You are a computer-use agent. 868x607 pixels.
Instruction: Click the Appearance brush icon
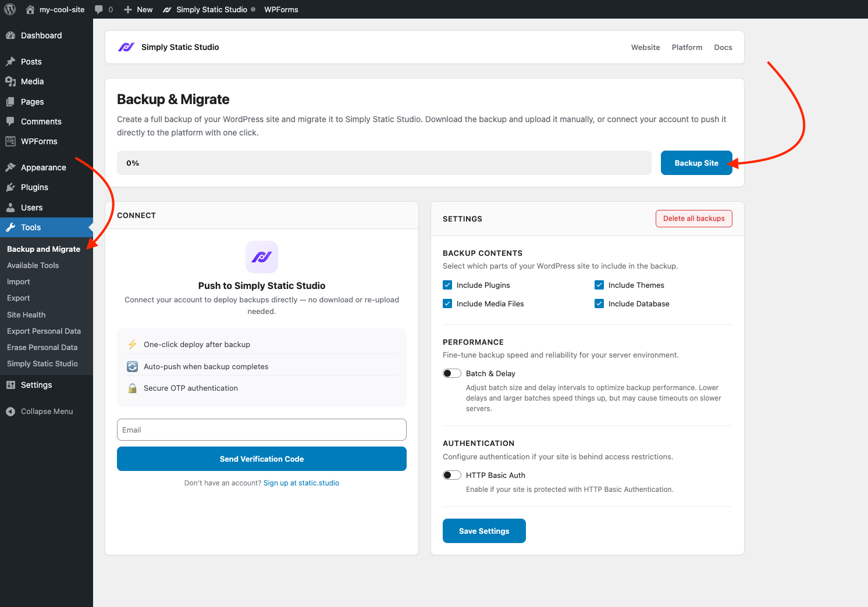[10, 167]
